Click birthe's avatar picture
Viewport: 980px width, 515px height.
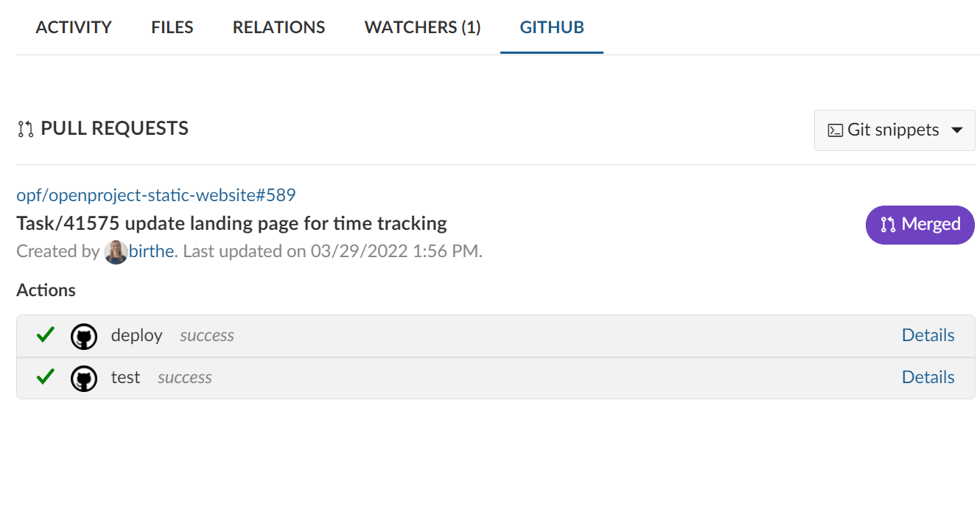pos(116,251)
